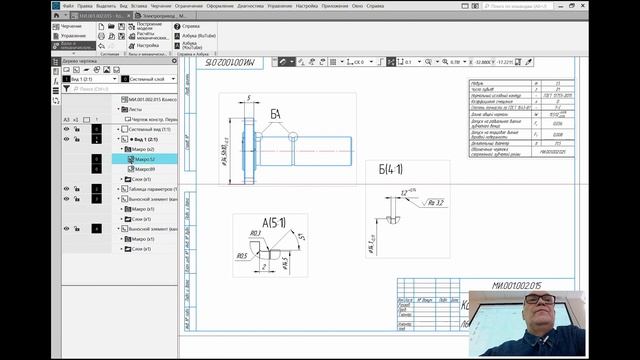The height and width of the screenshot is (360, 640).
Task: Click the grid display icon in quick toolbar
Action: click(333, 62)
